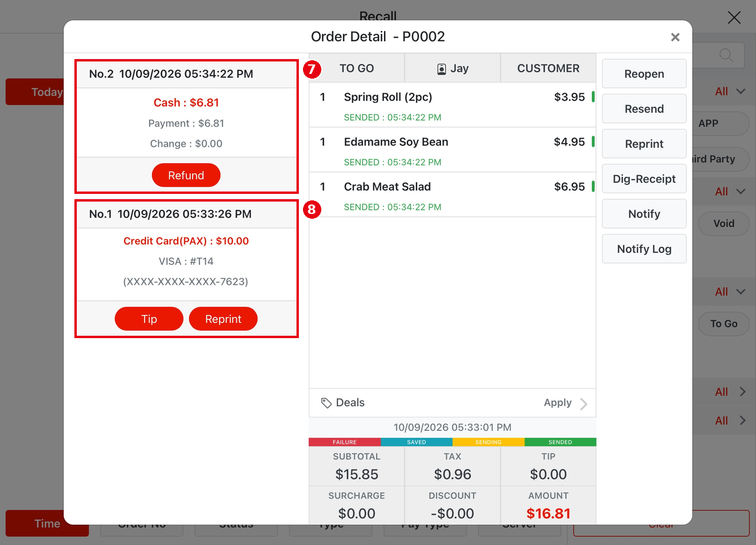
Task: Select the CUSTOMER tab
Action: (x=548, y=69)
